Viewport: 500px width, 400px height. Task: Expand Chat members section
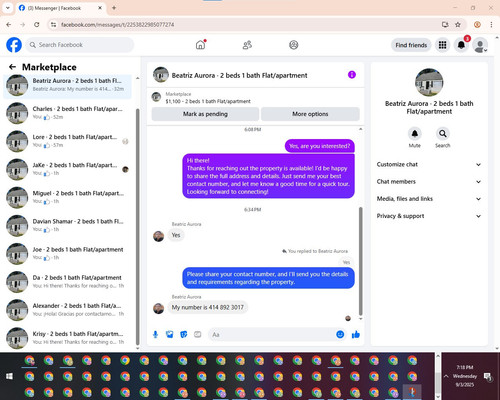pos(429,182)
